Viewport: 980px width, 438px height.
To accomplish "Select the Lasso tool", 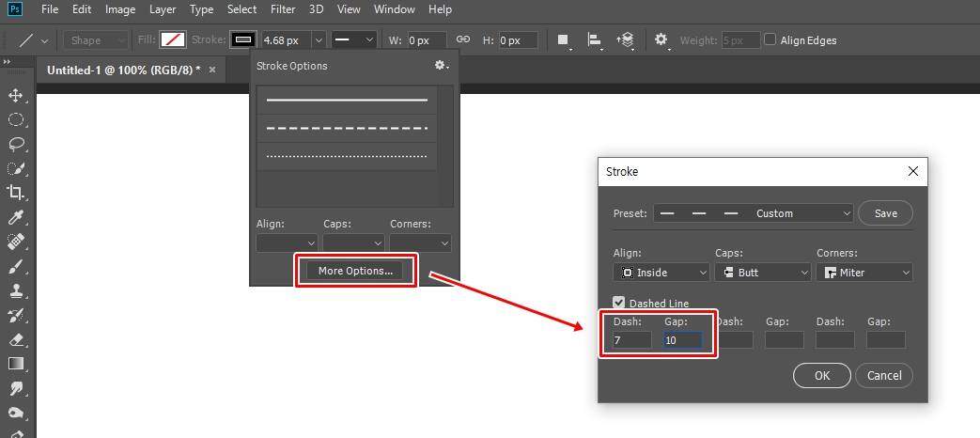I will (16, 144).
